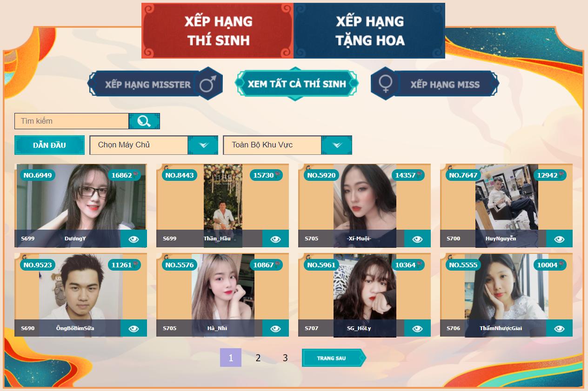Click the magnifying glass search icon
This screenshot has width=588, height=391.
tap(144, 121)
